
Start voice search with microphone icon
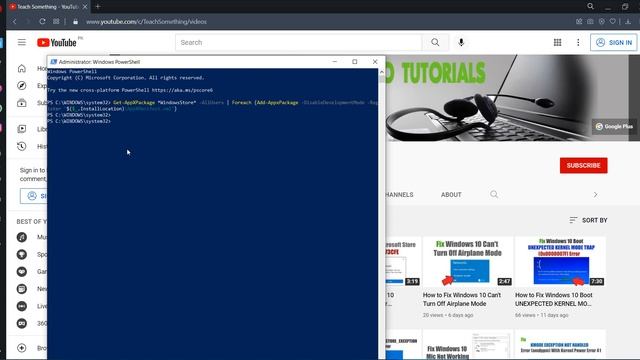(461, 42)
